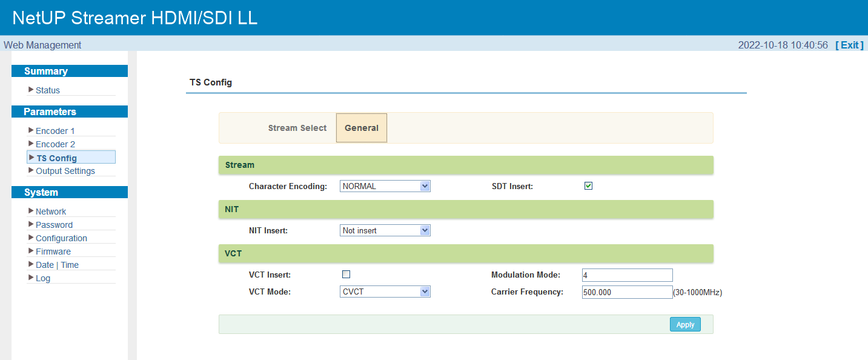
Task: Click the Stream section header bar
Action: [x=466, y=165]
